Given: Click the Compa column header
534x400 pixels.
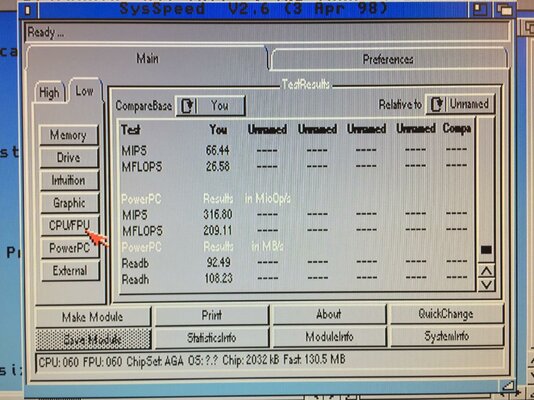Looking at the screenshot, I should (x=457, y=128).
